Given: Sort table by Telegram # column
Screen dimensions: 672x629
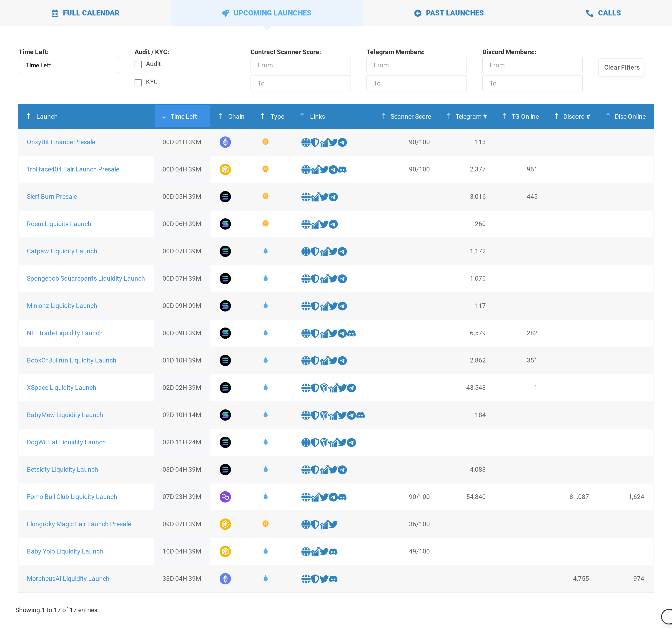Looking at the screenshot, I should (x=467, y=117).
